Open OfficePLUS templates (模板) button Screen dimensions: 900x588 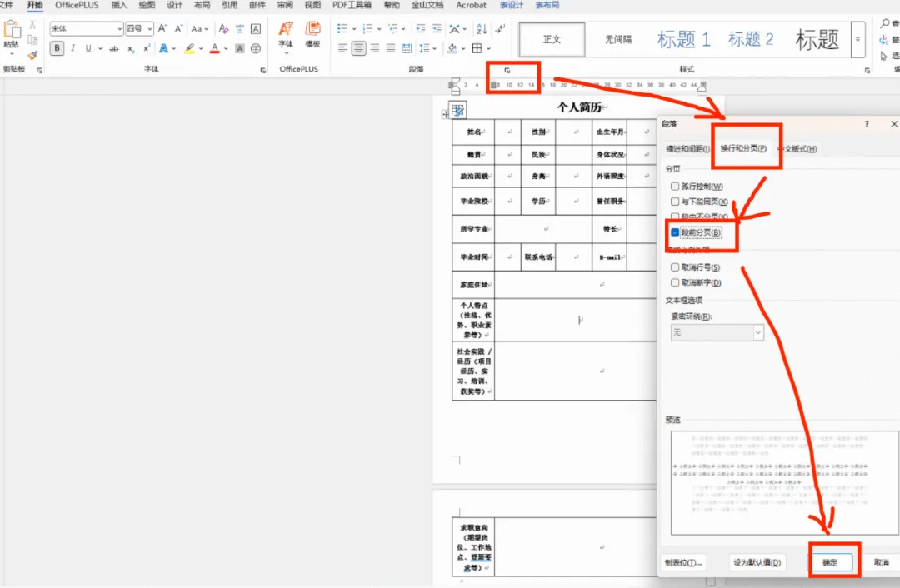pyautogui.click(x=312, y=34)
